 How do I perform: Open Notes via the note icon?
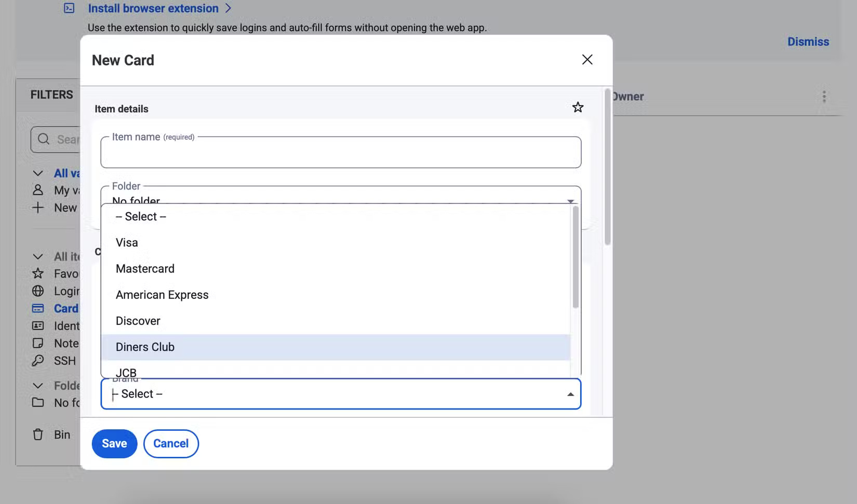point(38,343)
